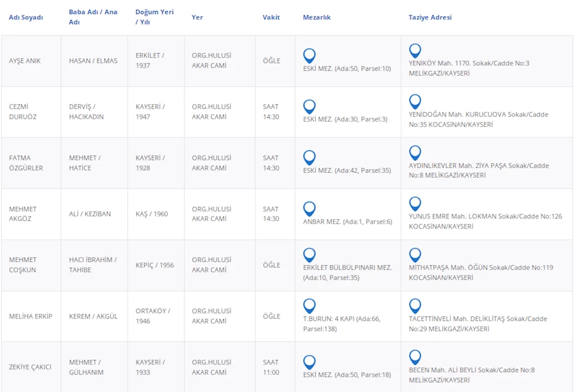This screenshot has height=392, width=576.
Task: Click condolence address pin for Ayşe Anık
Action: pos(415,51)
